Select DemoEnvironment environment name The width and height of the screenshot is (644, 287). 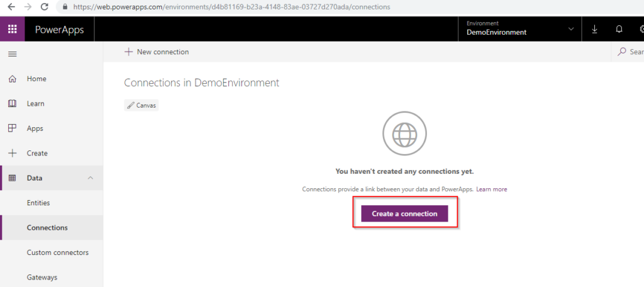pos(497,32)
